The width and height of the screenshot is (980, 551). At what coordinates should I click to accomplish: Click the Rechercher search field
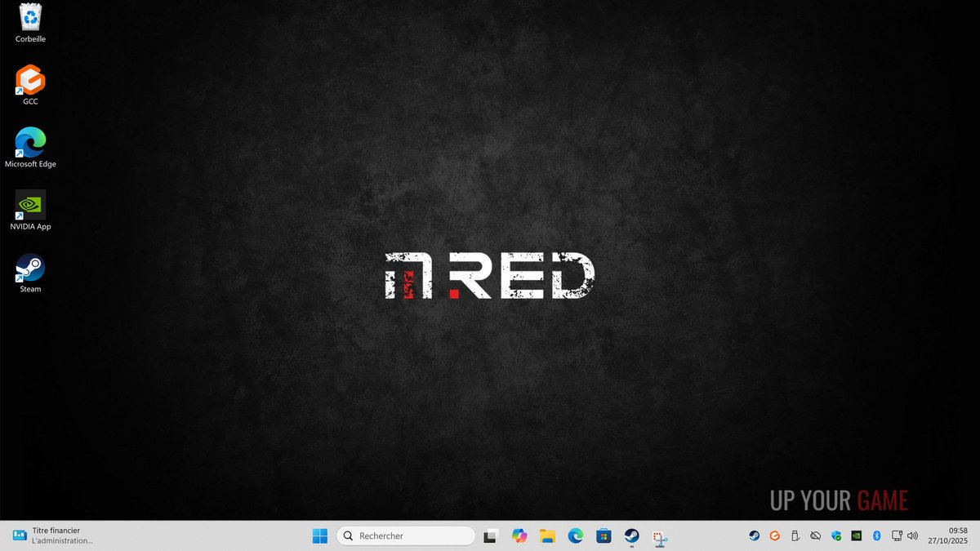pos(405,535)
